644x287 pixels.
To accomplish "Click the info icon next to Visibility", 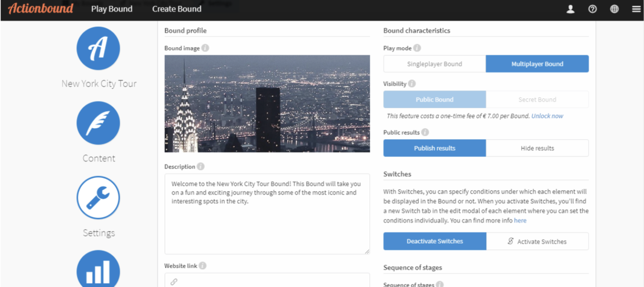I will [x=412, y=84].
